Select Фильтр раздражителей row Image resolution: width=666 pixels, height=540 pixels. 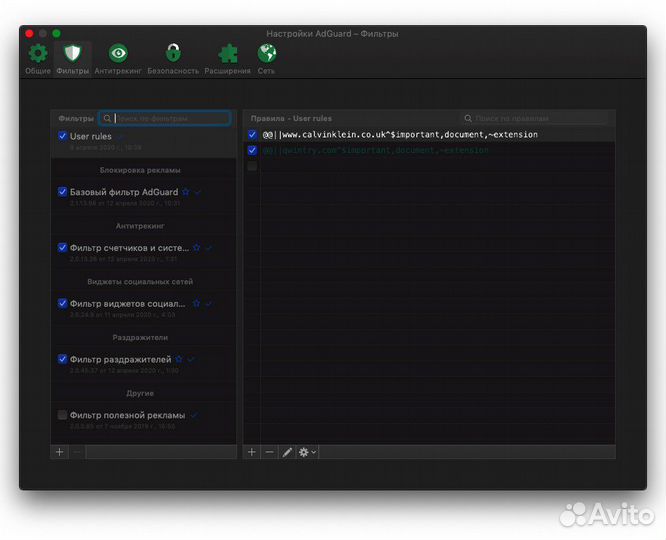[x=144, y=364]
